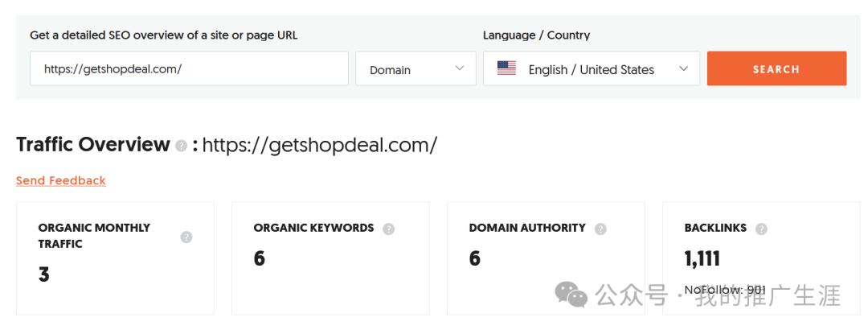The width and height of the screenshot is (868, 330).
Task: Click the orange SEARCH button
Action: (x=776, y=68)
